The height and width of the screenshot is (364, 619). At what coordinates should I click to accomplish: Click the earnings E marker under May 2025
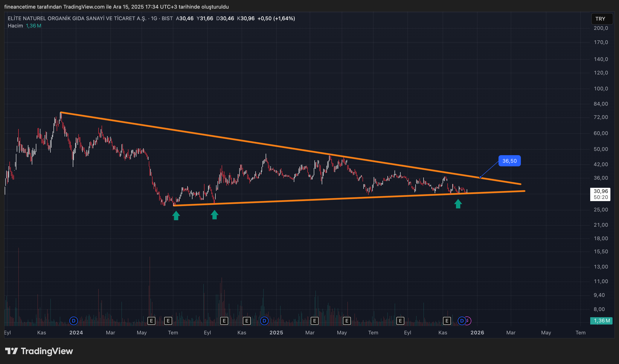[347, 321]
